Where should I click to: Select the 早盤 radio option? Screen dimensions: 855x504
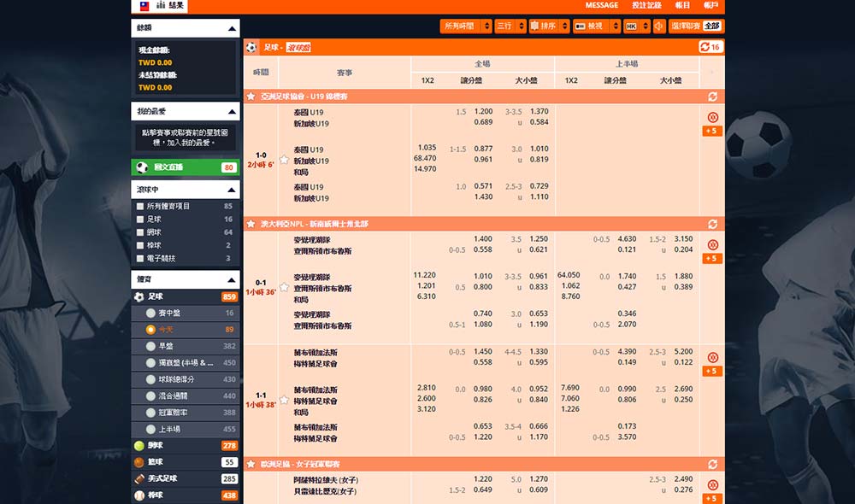click(151, 346)
